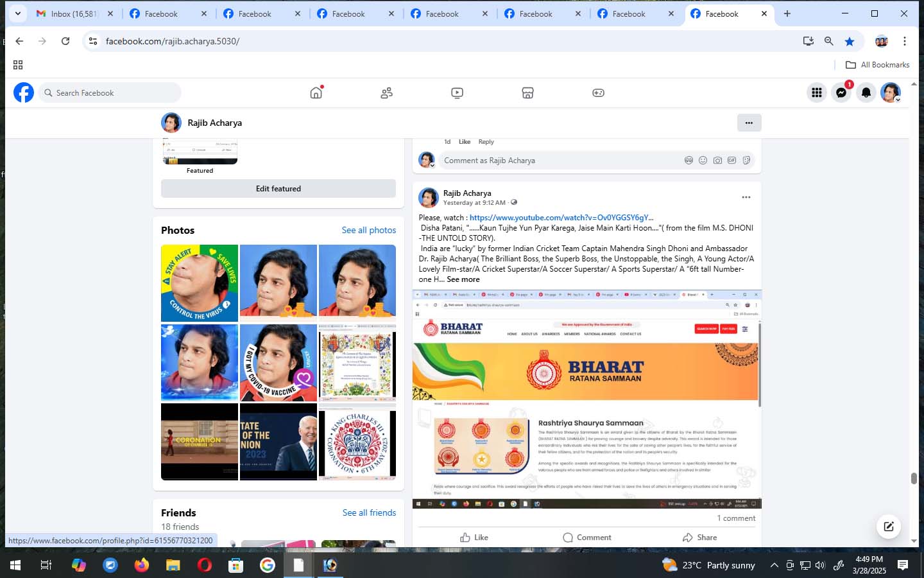This screenshot has width=924, height=578.
Task: Click the page vertical scrollbar thumb
Action: [x=914, y=478]
